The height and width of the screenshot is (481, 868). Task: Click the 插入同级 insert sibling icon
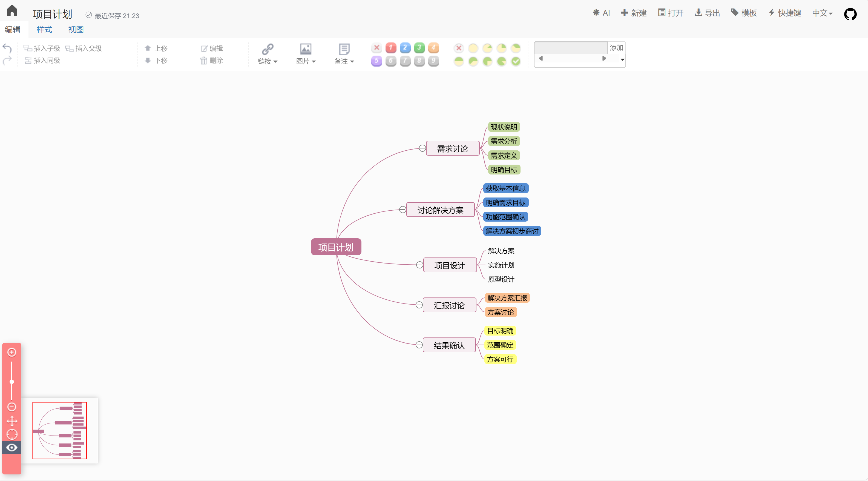[28, 61]
